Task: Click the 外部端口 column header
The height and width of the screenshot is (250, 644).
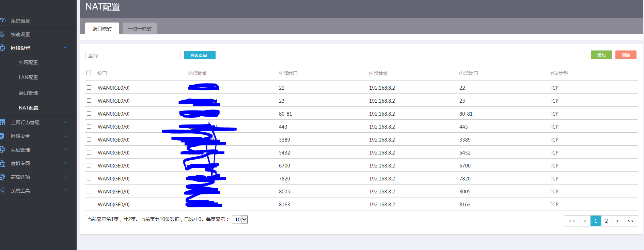Action: (x=288, y=73)
